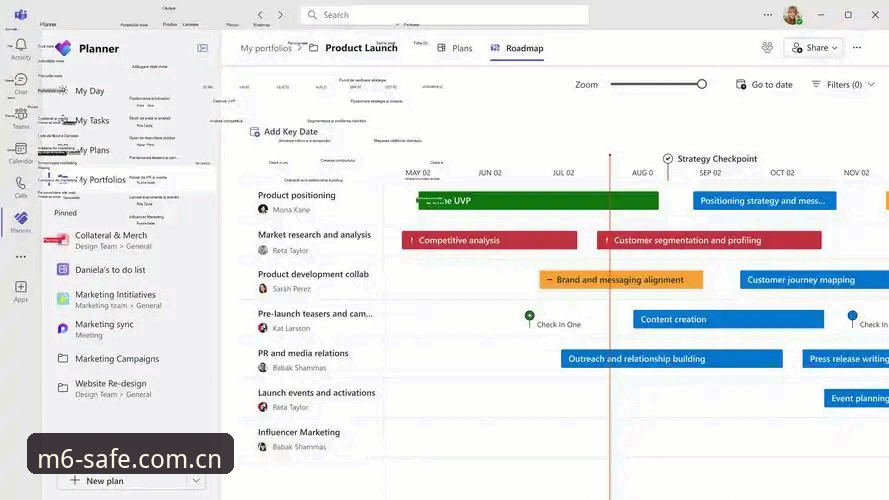Click Teams logo icon top-left
The width and height of the screenshot is (889, 500).
click(21, 15)
